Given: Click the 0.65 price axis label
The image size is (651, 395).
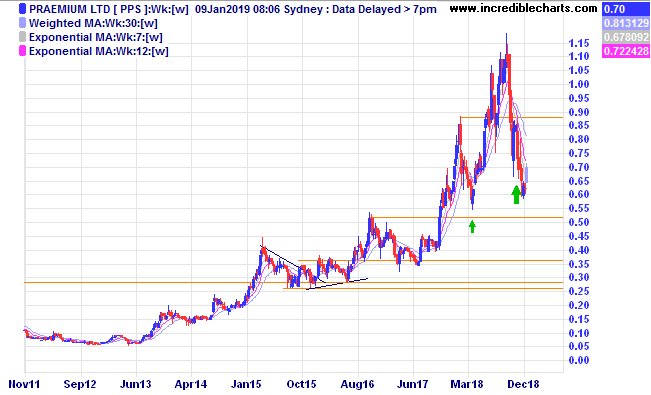Looking at the screenshot, I should click(x=579, y=181).
